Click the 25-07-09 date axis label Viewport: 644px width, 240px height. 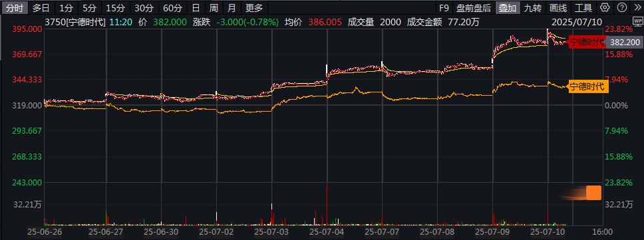(492, 232)
